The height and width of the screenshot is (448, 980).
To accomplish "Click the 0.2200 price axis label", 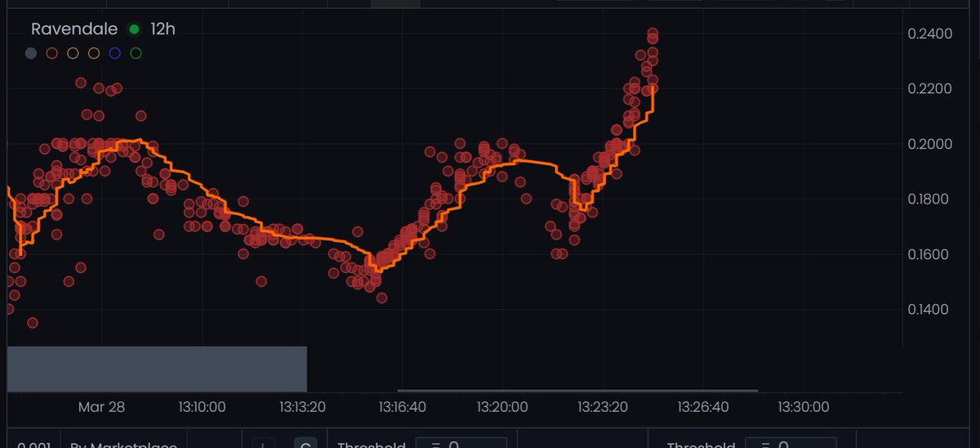I will (x=929, y=88).
